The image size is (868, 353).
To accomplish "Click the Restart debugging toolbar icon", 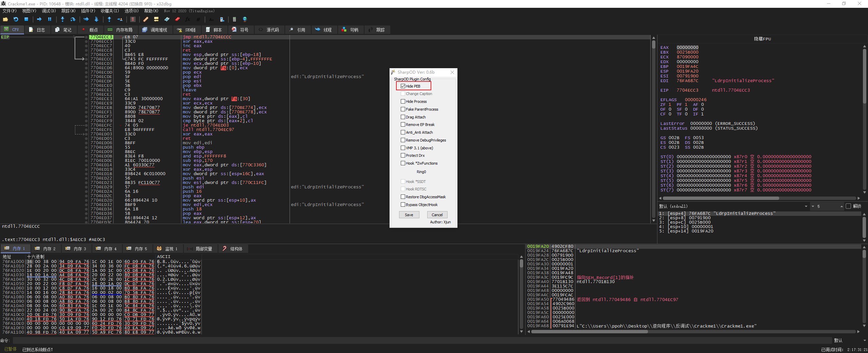I will click(16, 19).
